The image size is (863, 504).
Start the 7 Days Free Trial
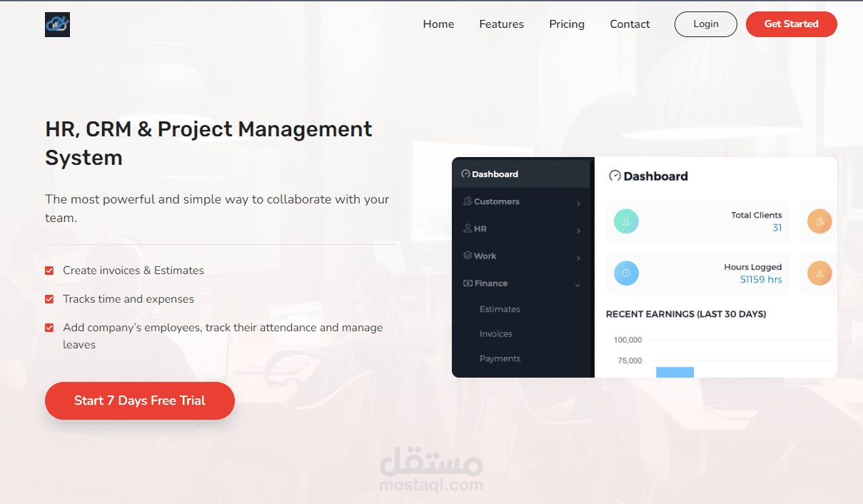tap(139, 400)
